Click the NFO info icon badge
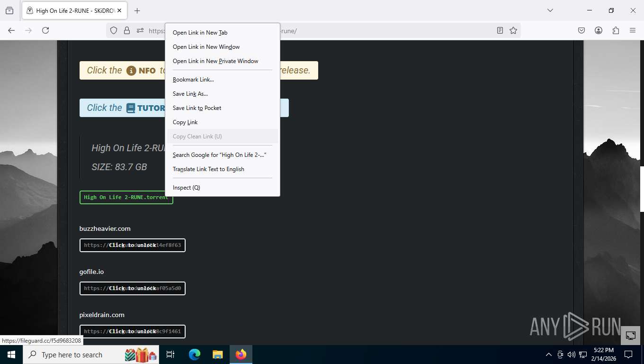Image resolution: width=644 pixels, height=364 pixels. [x=141, y=71]
